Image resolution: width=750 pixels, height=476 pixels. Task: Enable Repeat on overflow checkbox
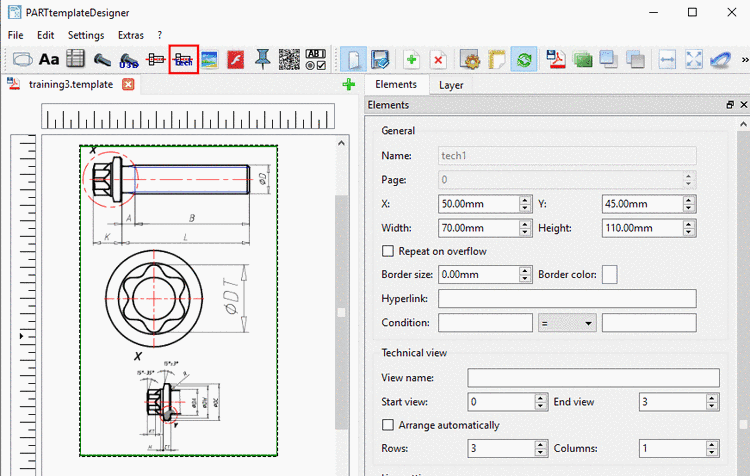tap(389, 251)
